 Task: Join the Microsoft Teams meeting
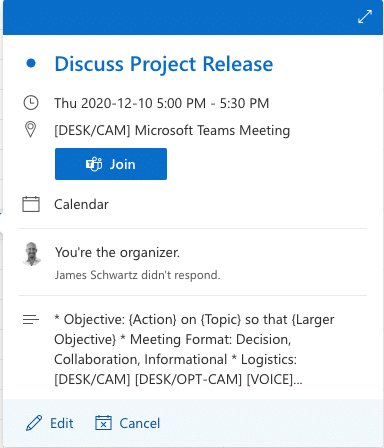[111, 164]
